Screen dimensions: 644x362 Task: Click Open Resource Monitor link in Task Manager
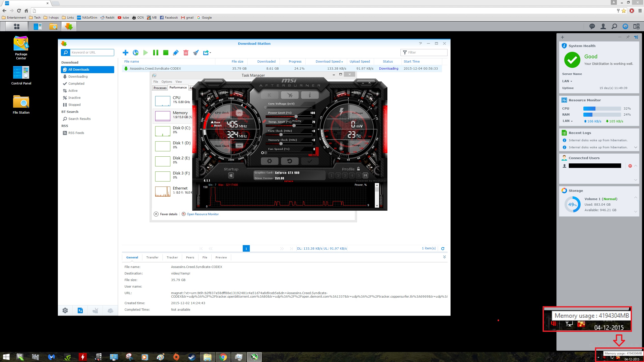(203, 214)
